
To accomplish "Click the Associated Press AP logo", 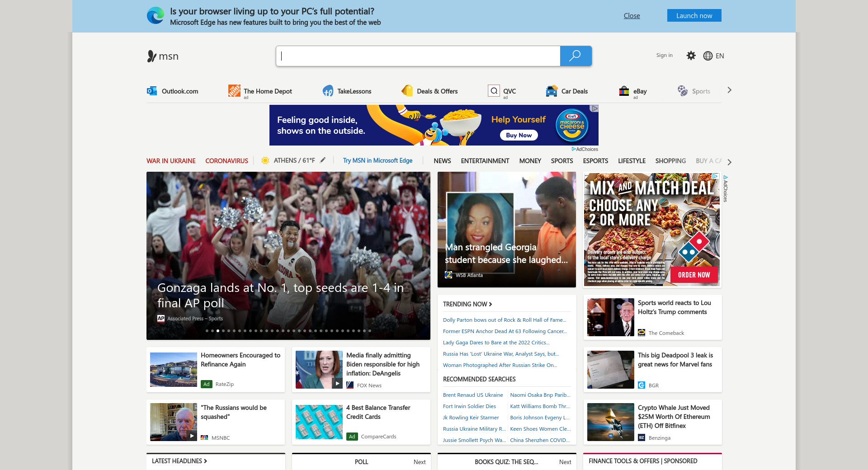I will pyautogui.click(x=161, y=318).
